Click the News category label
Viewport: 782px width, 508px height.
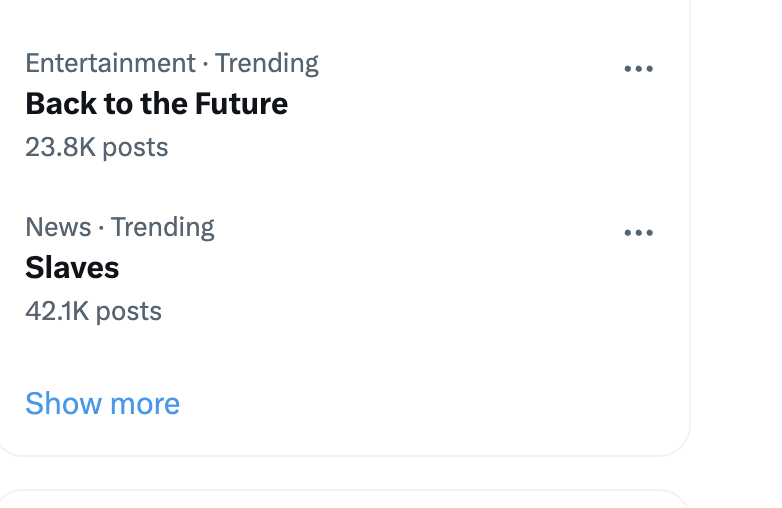pyautogui.click(x=58, y=227)
